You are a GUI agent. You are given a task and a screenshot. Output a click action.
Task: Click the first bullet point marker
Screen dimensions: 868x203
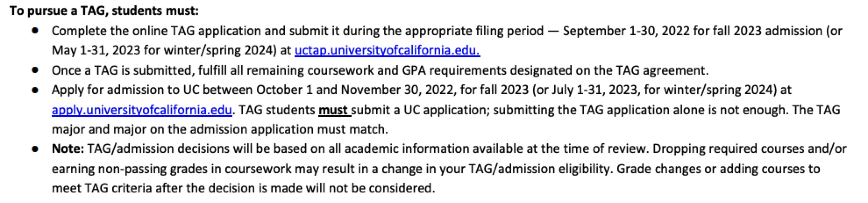pos(35,31)
